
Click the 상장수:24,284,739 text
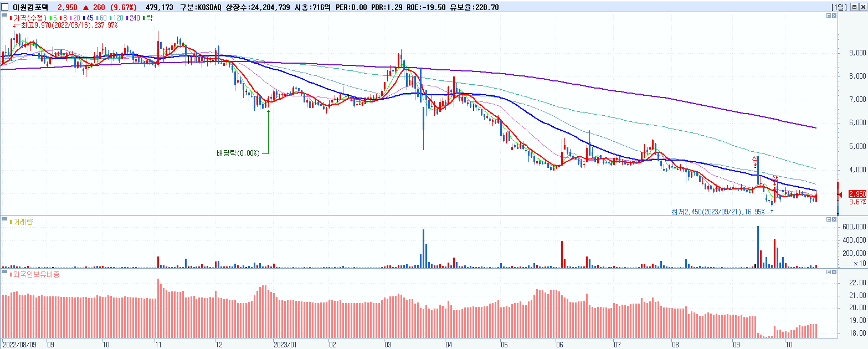point(259,7)
